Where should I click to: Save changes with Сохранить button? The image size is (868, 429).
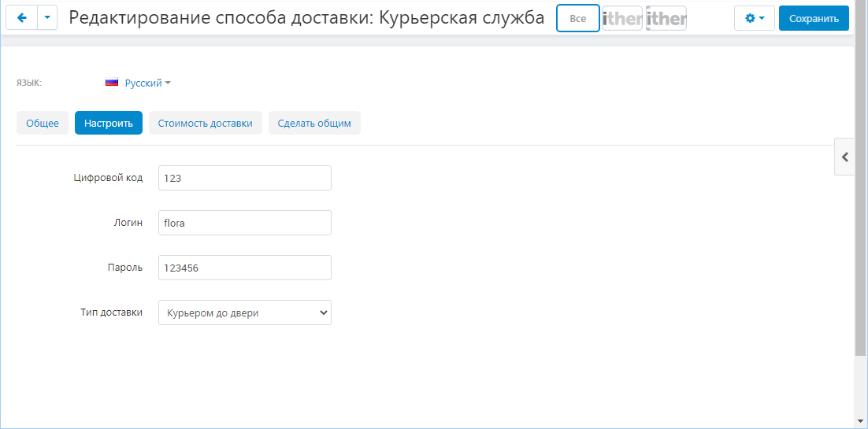(814, 18)
